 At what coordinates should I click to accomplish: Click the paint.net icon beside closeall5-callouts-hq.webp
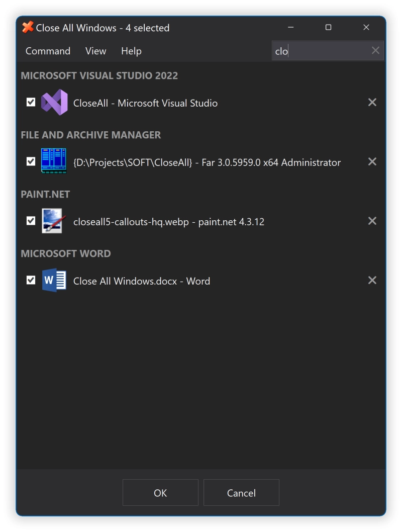coord(54,221)
